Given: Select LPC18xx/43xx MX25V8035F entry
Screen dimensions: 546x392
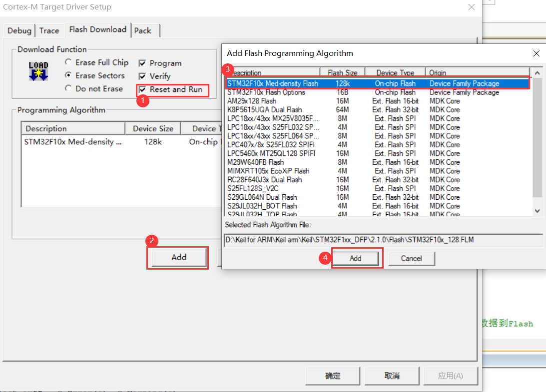Looking at the screenshot, I should pos(377,118).
